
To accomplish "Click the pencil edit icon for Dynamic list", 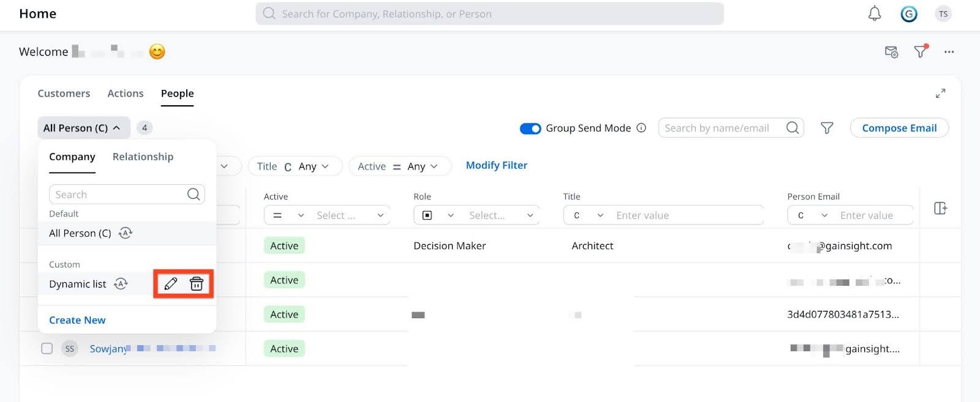I will (x=171, y=283).
